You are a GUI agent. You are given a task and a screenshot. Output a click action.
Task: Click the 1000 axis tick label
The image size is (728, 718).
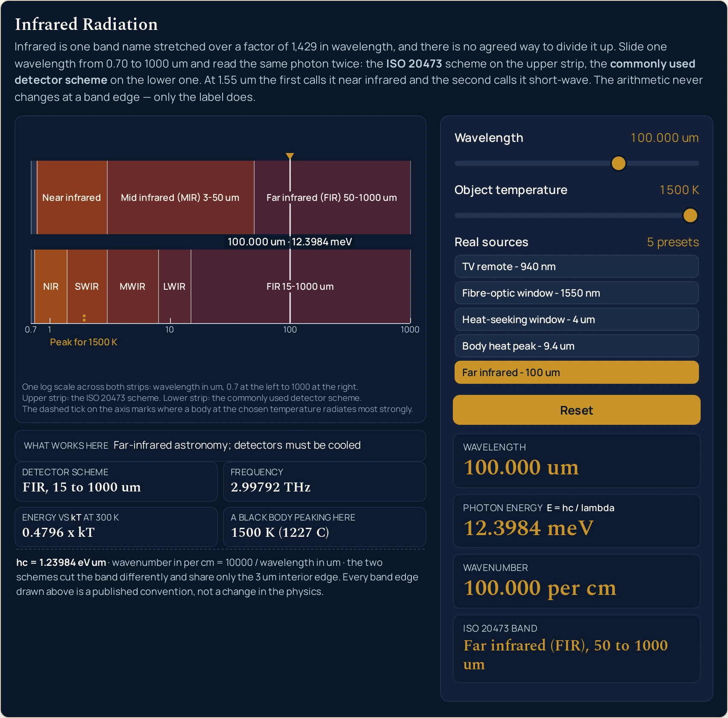tap(410, 330)
